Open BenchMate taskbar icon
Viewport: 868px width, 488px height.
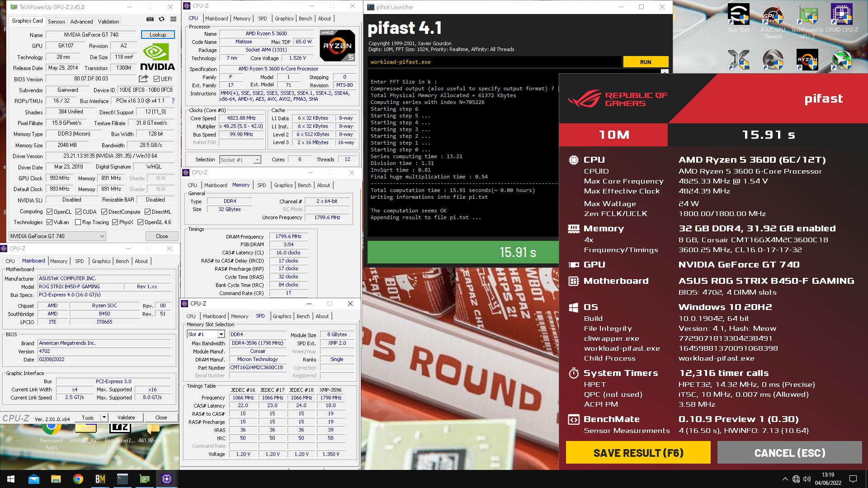pos(100,479)
